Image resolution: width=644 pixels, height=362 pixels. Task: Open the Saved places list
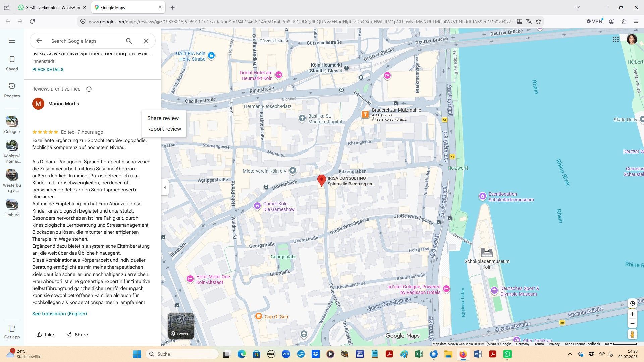tap(12, 63)
